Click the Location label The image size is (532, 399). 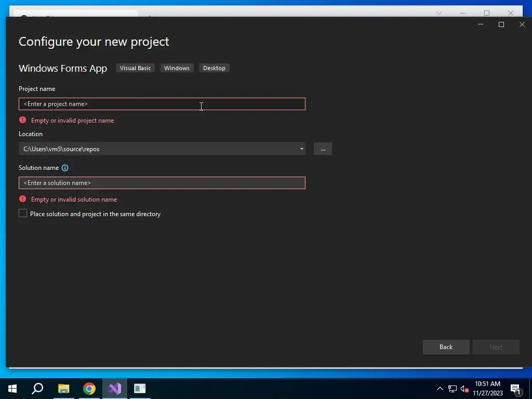[x=31, y=134]
